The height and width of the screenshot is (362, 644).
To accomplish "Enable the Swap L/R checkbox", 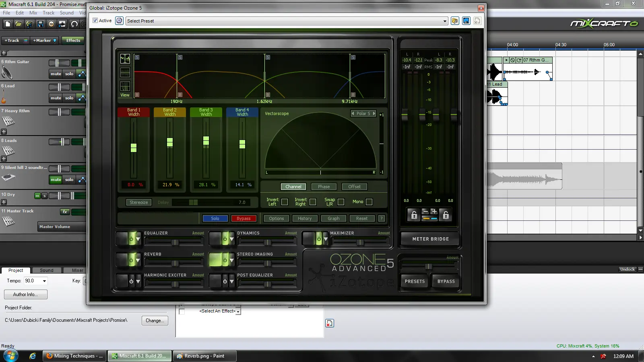I will (x=341, y=202).
